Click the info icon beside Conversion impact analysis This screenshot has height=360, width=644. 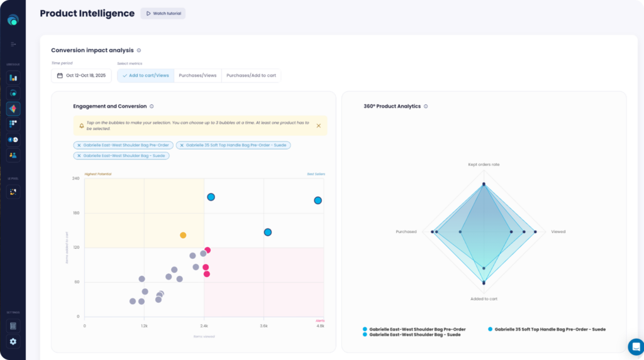tap(139, 50)
